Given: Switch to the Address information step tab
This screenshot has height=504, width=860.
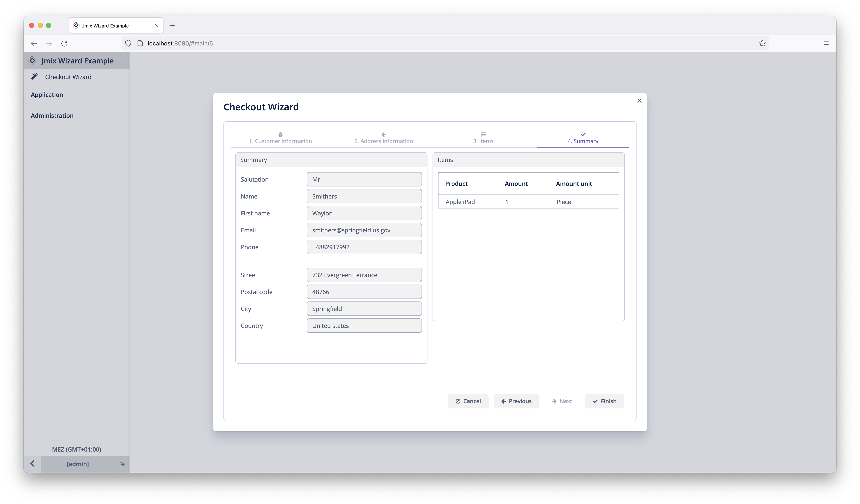Looking at the screenshot, I should click(383, 138).
